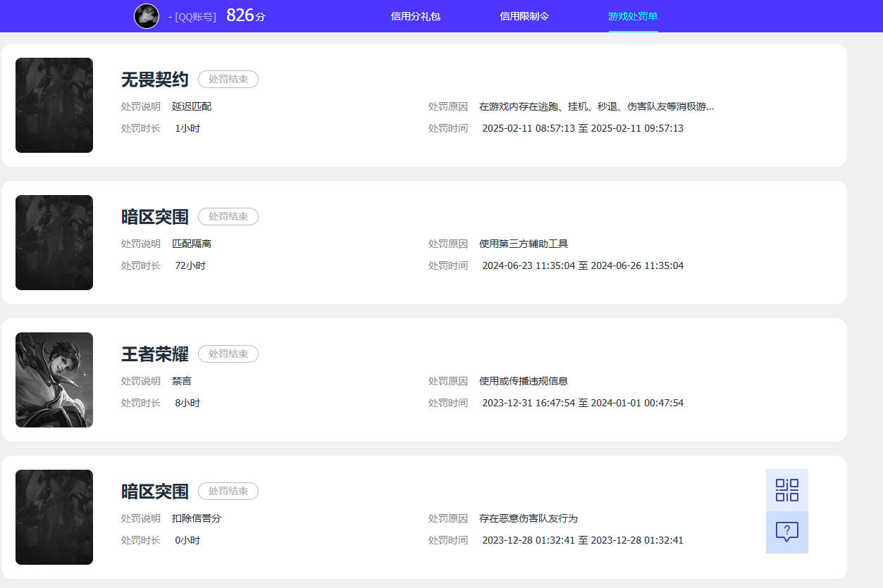
Task: Switch to 信用分礼包 tab
Action: point(416,16)
